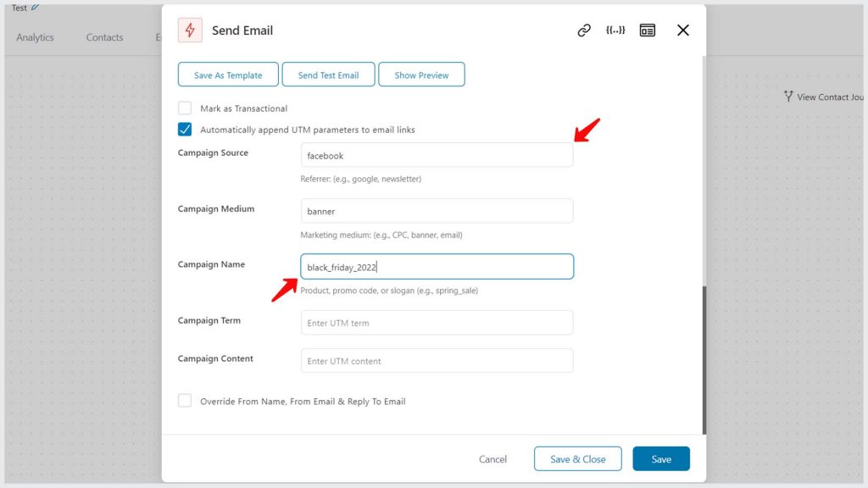The height and width of the screenshot is (488, 868).
Task: Click the dialog vertical scrollbar thumb
Action: 704,360
